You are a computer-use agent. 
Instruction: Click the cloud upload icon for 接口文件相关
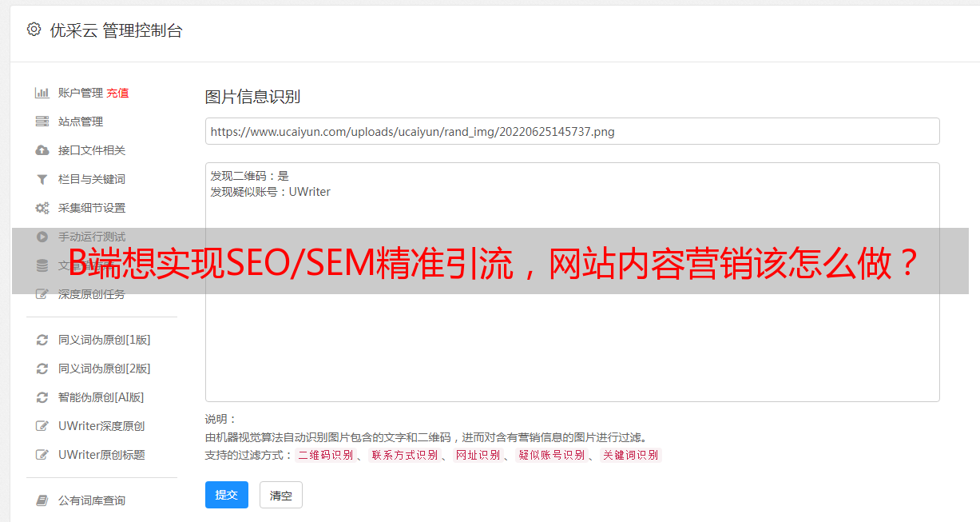coord(42,150)
